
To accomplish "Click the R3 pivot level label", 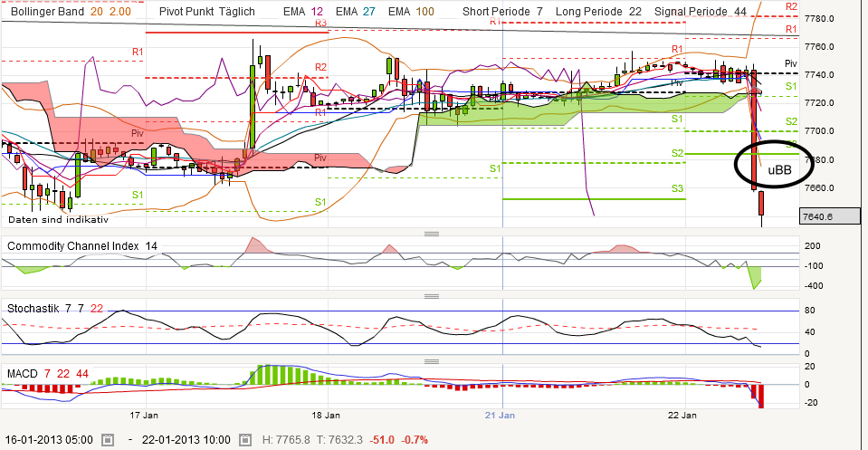I will (x=321, y=24).
